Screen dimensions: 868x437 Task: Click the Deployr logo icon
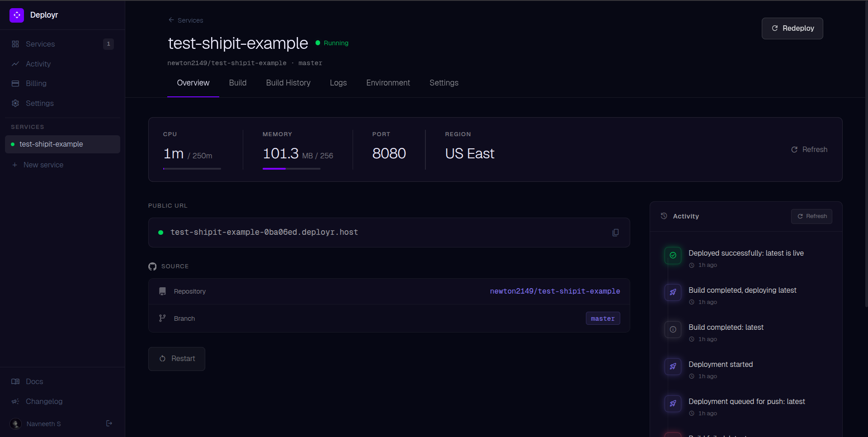(17, 15)
